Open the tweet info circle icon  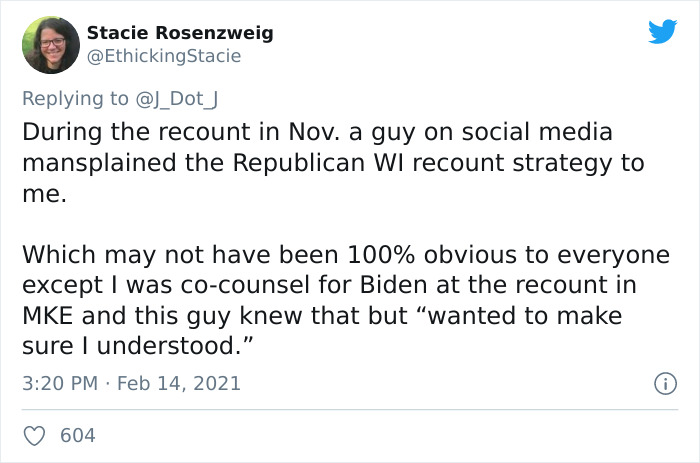tap(662, 384)
